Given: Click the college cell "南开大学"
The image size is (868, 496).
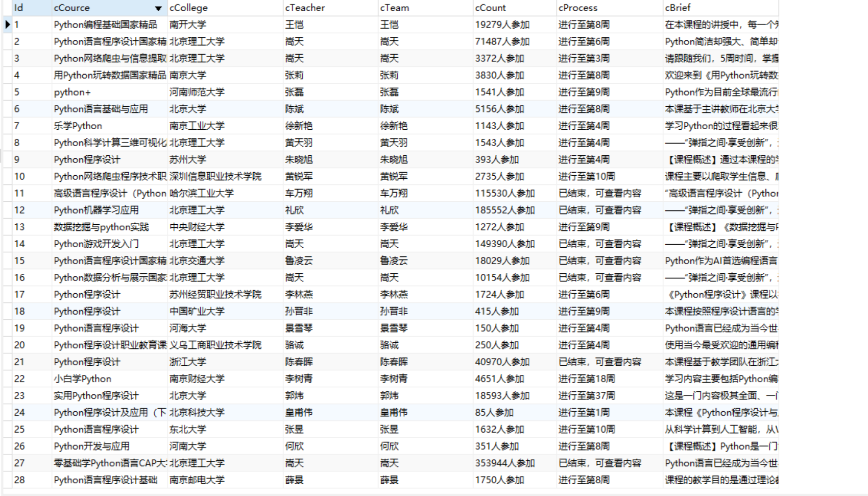Looking at the screenshot, I should tap(225, 25).
